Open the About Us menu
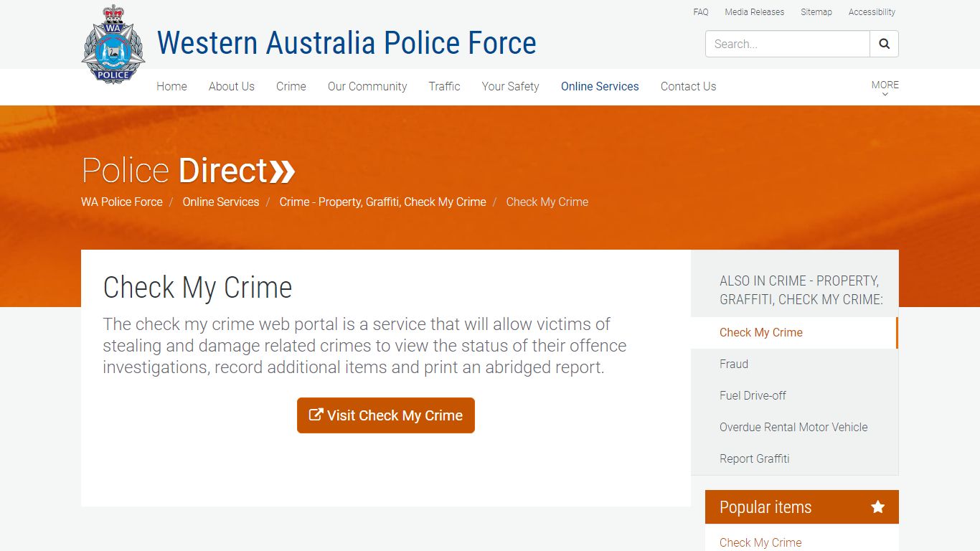The height and width of the screenshot is (551, 980). (x=232, y=86)
